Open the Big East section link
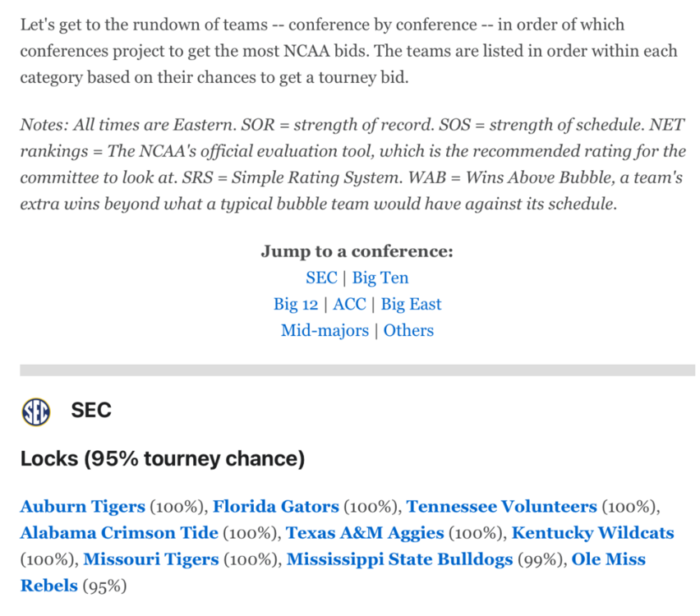Screen dimensions: 700x616 point(411,304)
